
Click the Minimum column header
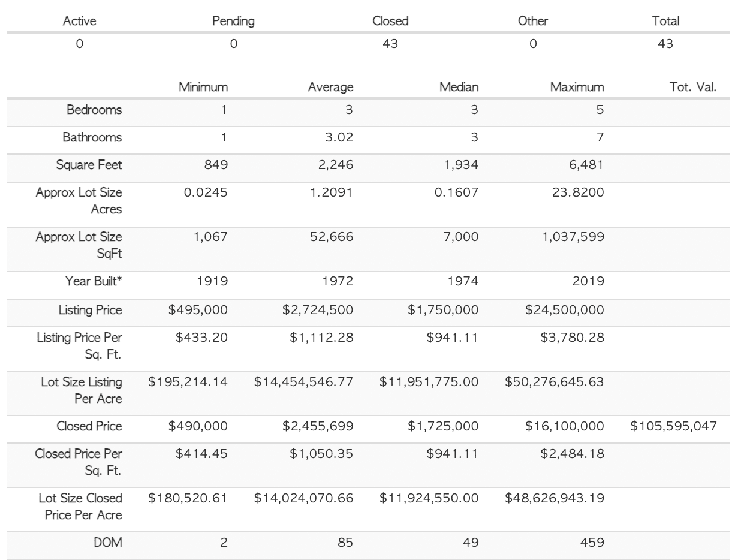click(203, 88)
